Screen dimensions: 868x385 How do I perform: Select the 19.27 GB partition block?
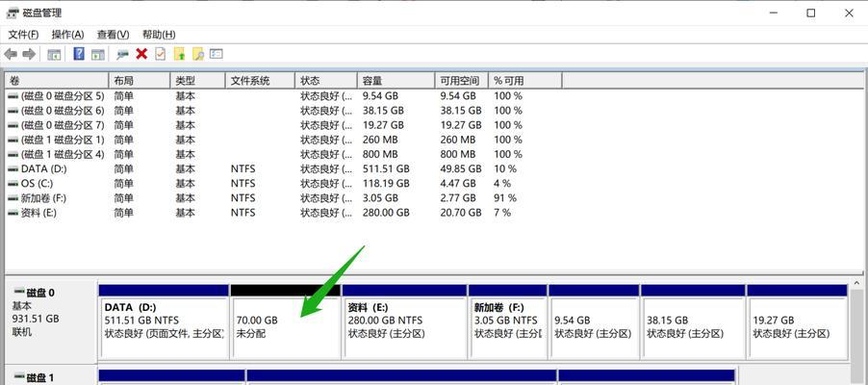(797, 322)
